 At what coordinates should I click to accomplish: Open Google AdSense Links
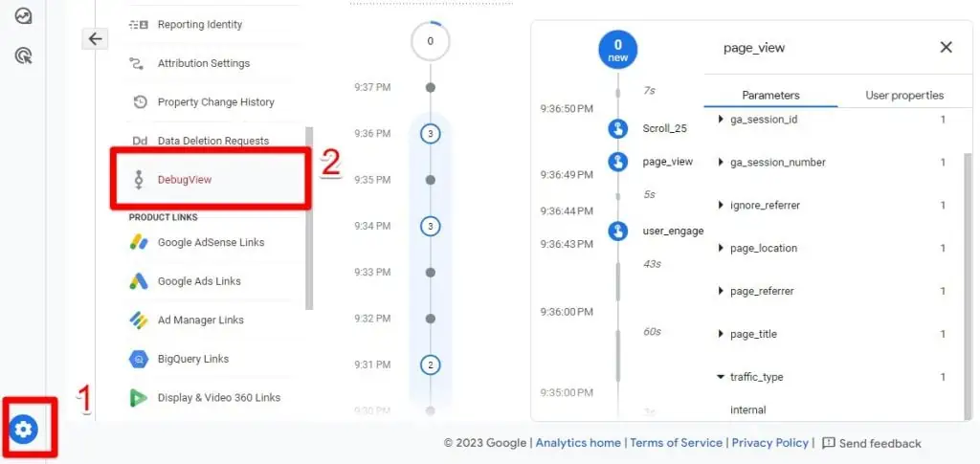coord(211,243)
